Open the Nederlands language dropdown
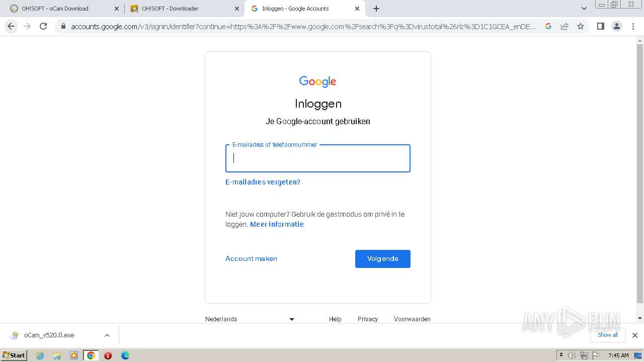 coord(250,319)
